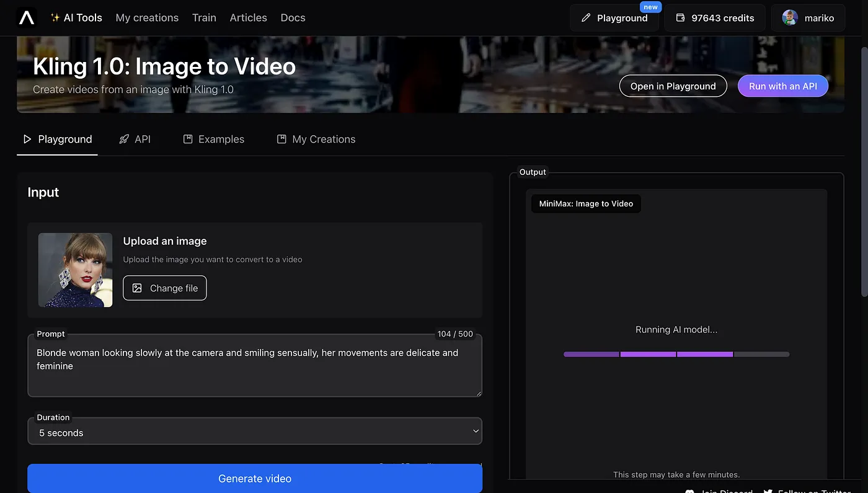This screenshot has height=493, width=868.
Task: Click the pencil icon next to Playground
Action: click(586, 18)
